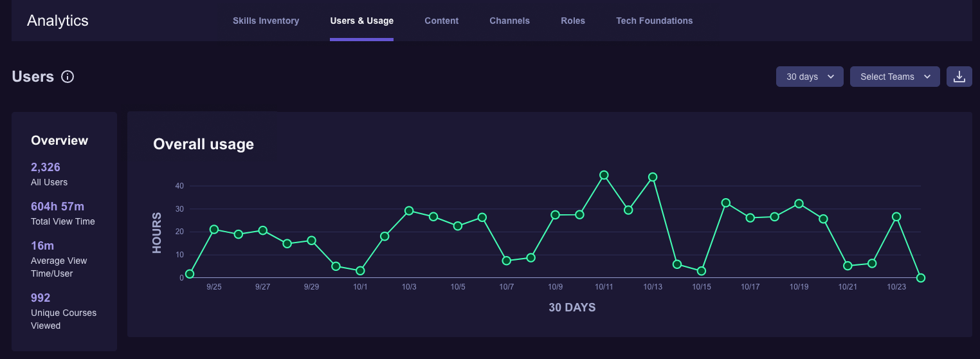Click the 10/9 x-axis date label
Viewport: 980px width, 359px height.
(x=556, y=287)
